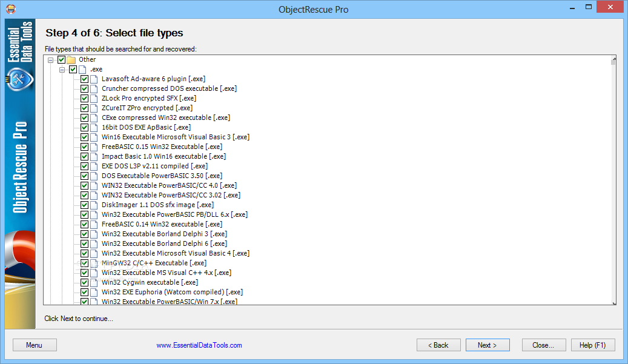
Task: Select Win32 Cygwin executable row
Action: point(150,282)
